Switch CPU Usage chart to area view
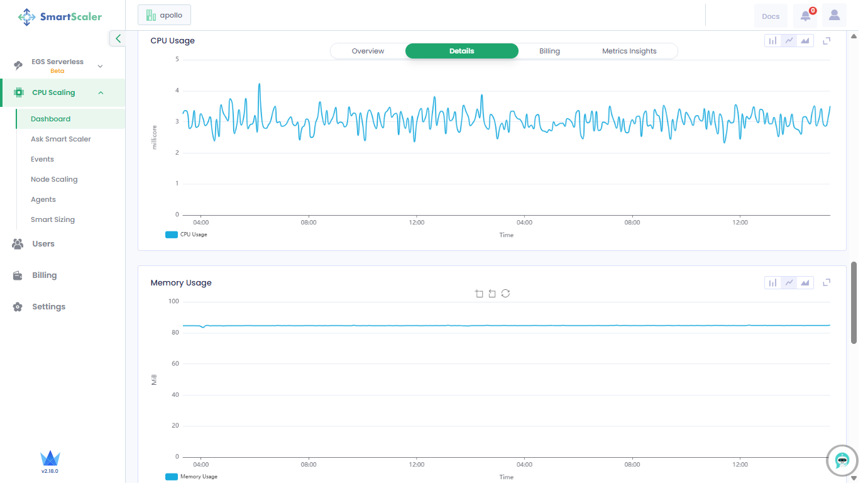The image size is (868, 493). [x=805, y=41]
